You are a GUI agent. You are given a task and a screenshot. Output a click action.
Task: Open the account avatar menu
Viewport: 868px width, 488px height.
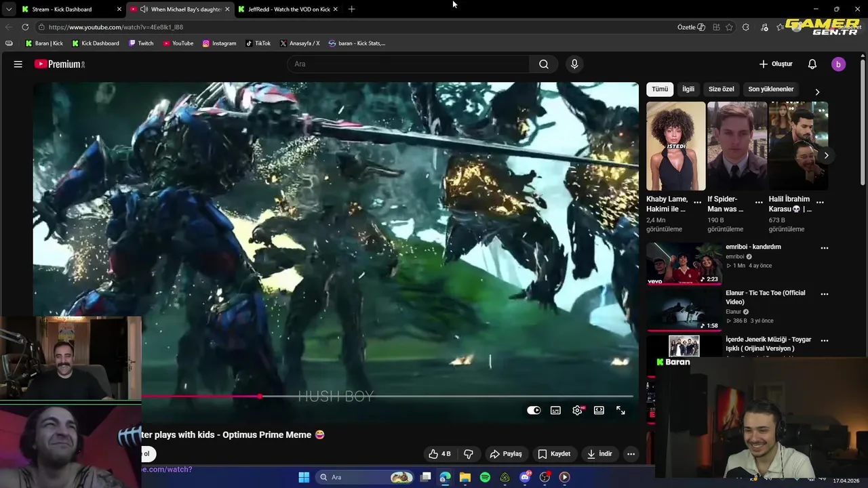coord(838,64)
